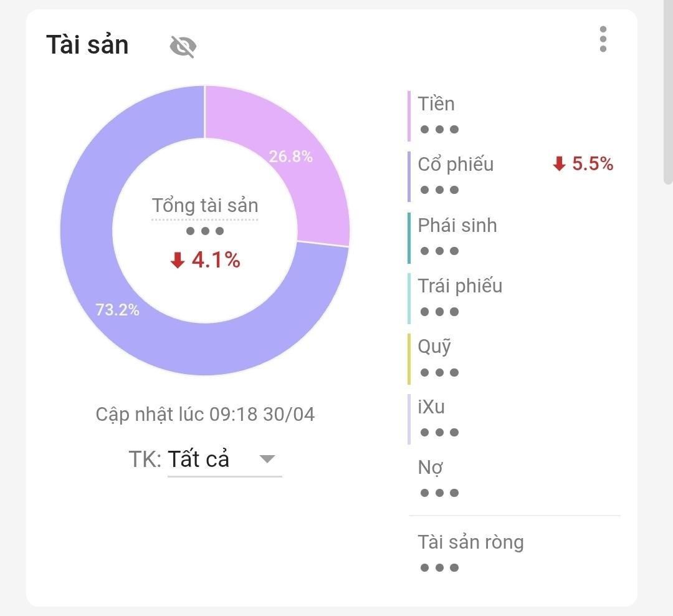Reveal the hidden Tổng tài sản value

[x=204, y=230]
